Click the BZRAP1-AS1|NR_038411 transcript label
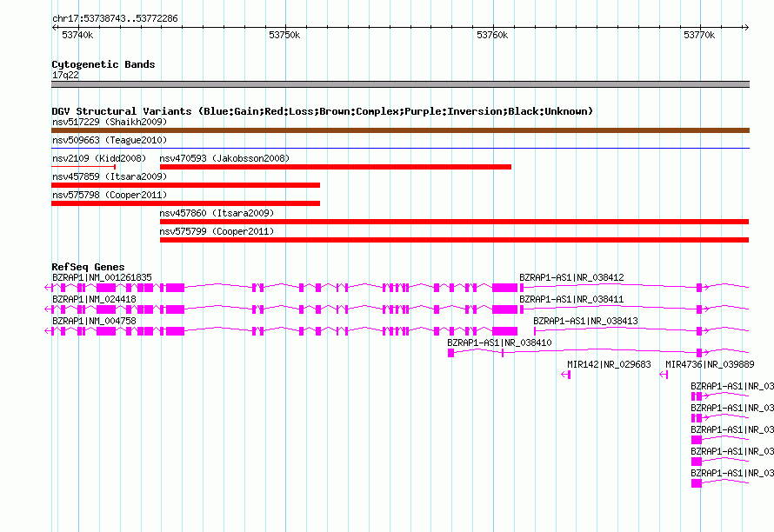This screenshot has width=774, height=532. tap(571, 300)
